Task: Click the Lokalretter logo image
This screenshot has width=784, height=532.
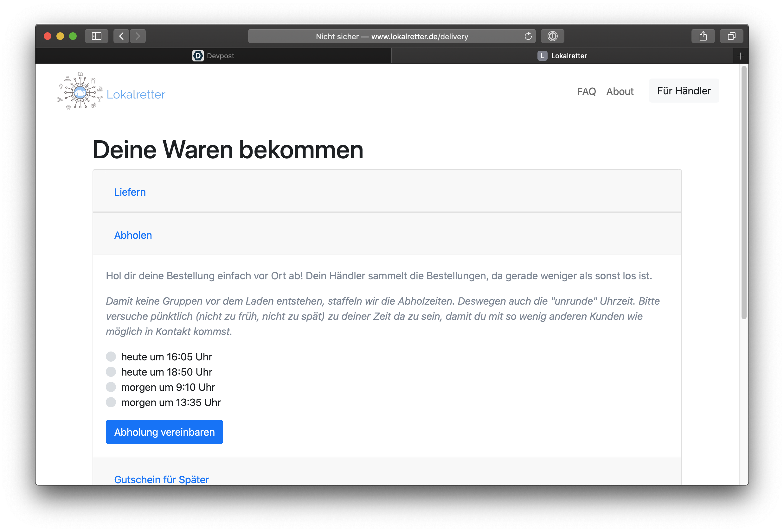Action: click(80, 92)
